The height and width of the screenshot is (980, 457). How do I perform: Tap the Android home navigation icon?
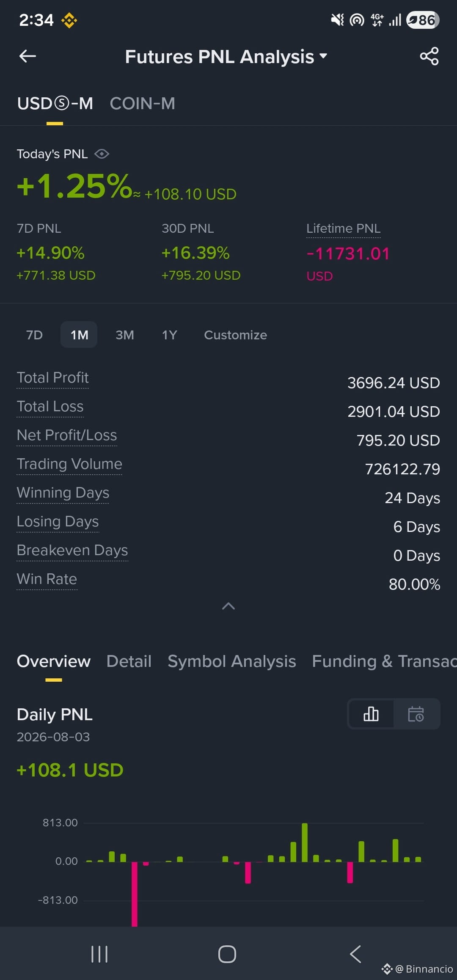click(x=227, y=954)
